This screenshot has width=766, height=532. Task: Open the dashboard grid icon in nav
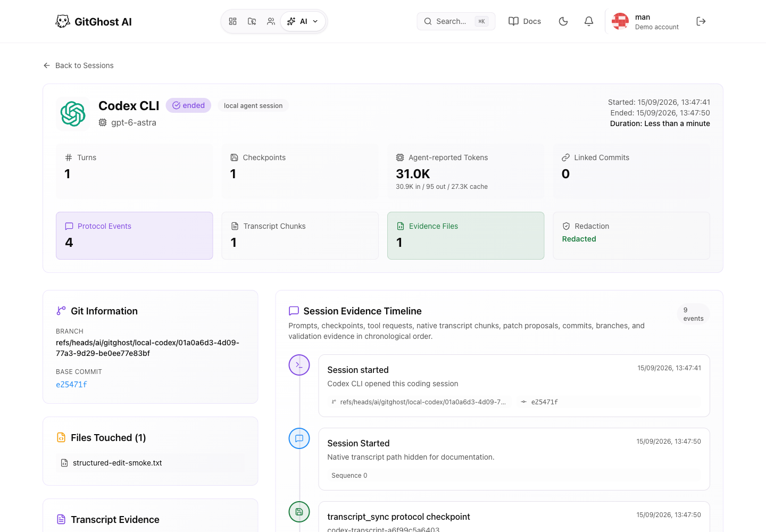(x=232, y=21)
